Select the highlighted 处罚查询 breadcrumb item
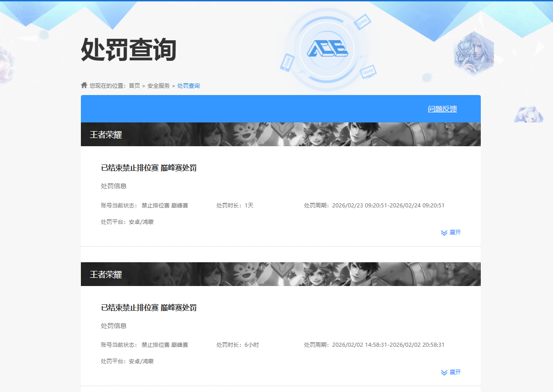 click(188, 85)
